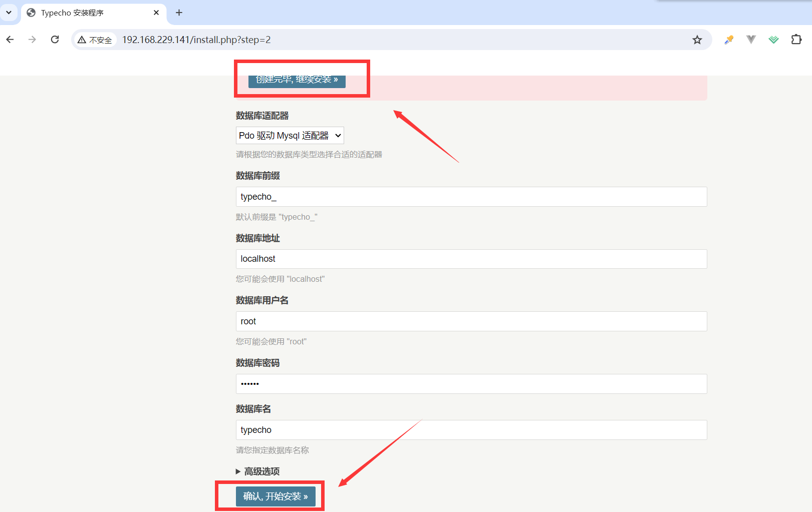Screen dimensions: 812x512
Task: Open the extensions puzzle menu
Action: pos(796,40)
